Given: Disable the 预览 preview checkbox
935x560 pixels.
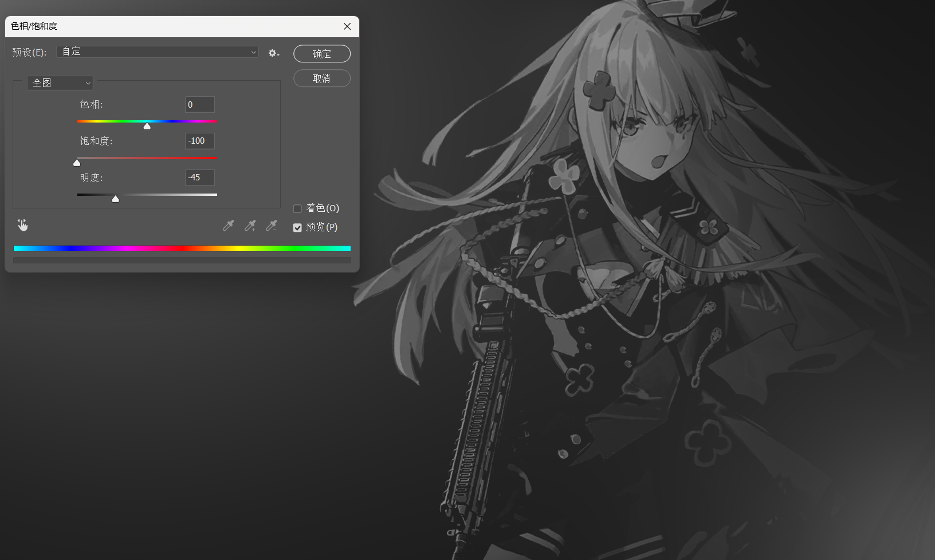Looking at the screenshot, I should tap(297, 227).
